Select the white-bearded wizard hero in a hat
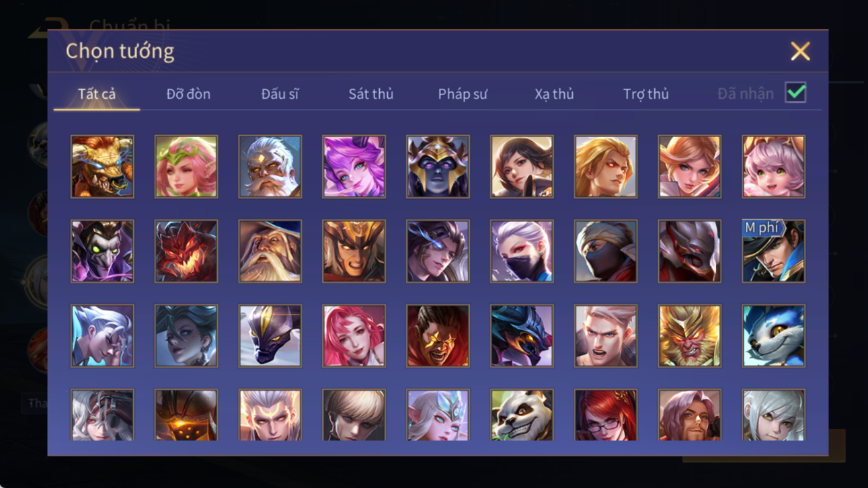The height and width of the screenshot is (488, 868). [x=270, y=251]
